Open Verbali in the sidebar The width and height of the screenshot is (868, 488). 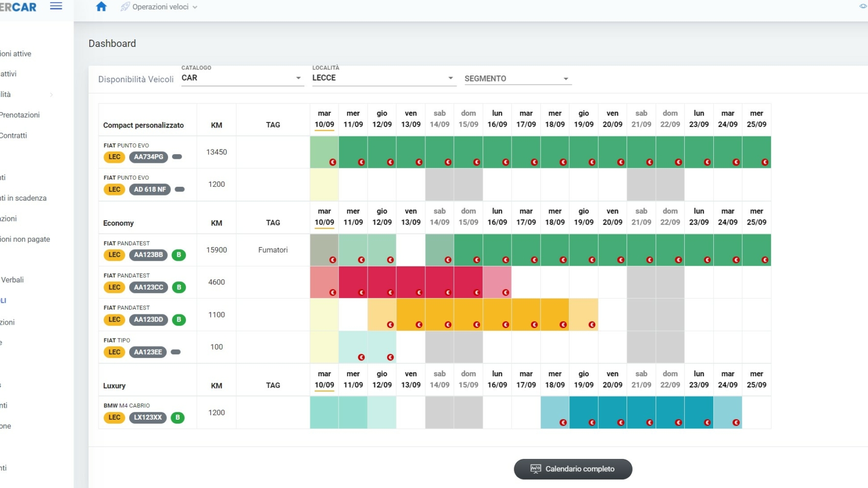tap(12, 280)
